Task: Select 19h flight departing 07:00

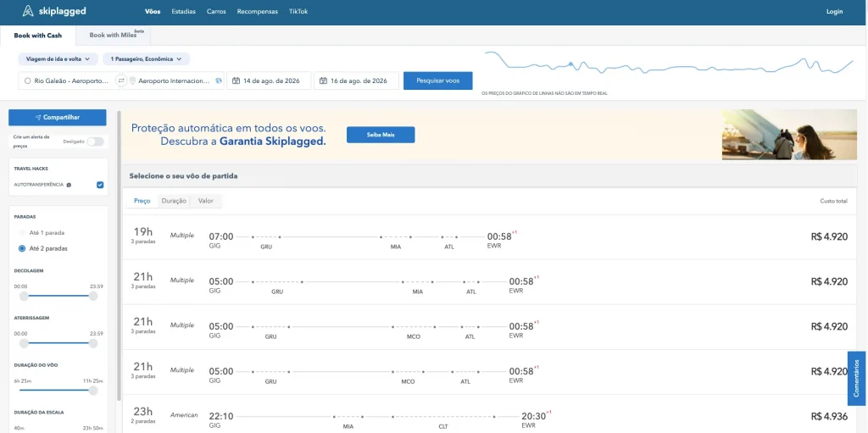Action: [x=490, y=237]
